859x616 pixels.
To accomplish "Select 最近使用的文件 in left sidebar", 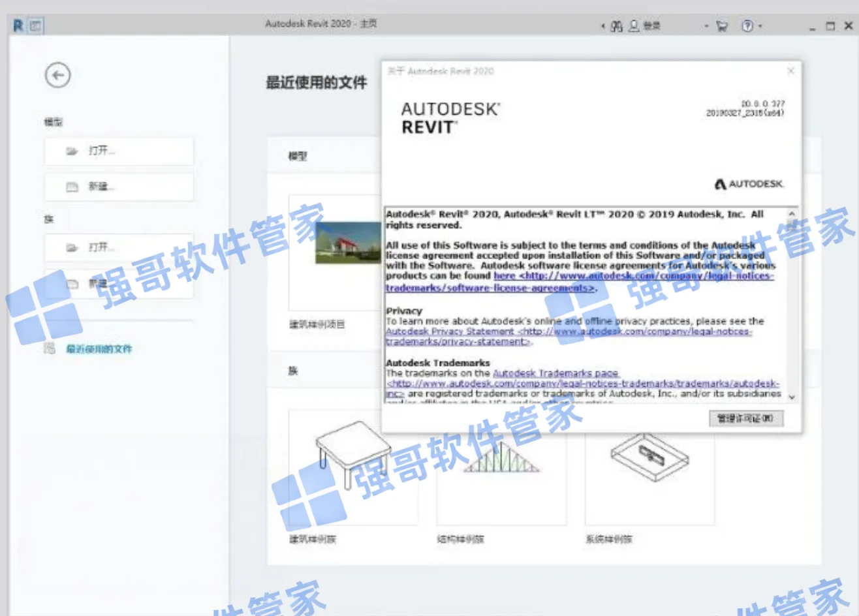I will pyautogui.click(x=99, y=349).
